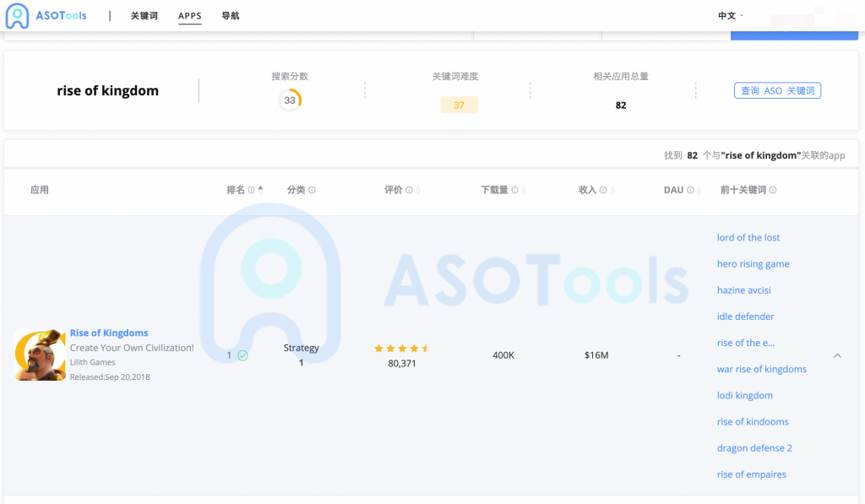Sort by 排名 using sort arrows
This screenshot has width=865, height=504.
pos(260,190)
